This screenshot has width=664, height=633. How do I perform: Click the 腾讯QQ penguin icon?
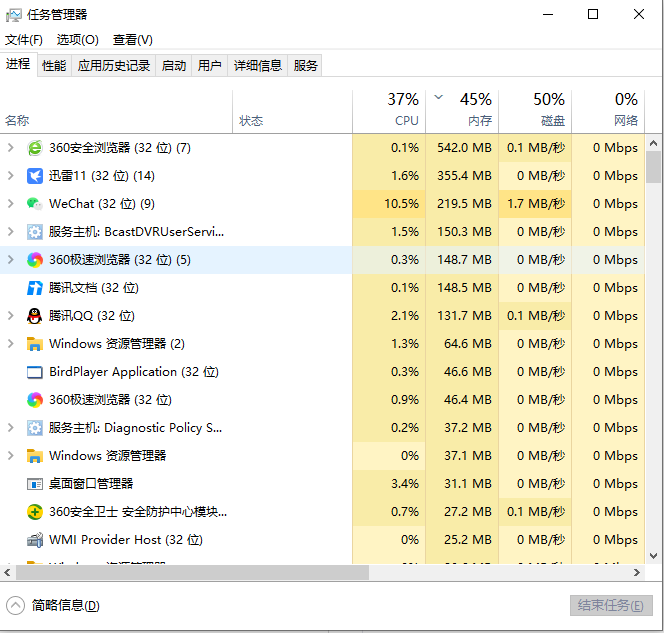click(x=35, y=316)
